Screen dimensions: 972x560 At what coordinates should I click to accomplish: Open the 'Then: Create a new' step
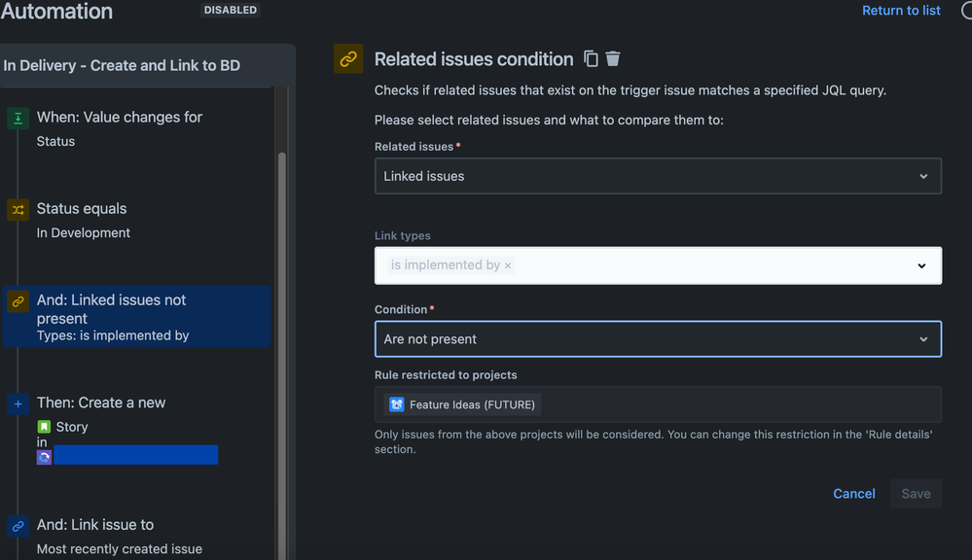(x=101, y=403)
